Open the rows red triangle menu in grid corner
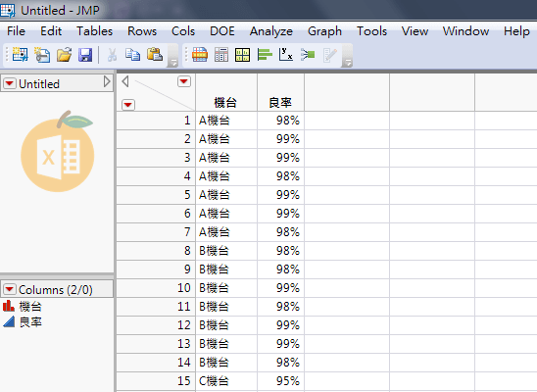Viewport: 537px width, 392px height. pyautogui.click(x=128, y=105)
